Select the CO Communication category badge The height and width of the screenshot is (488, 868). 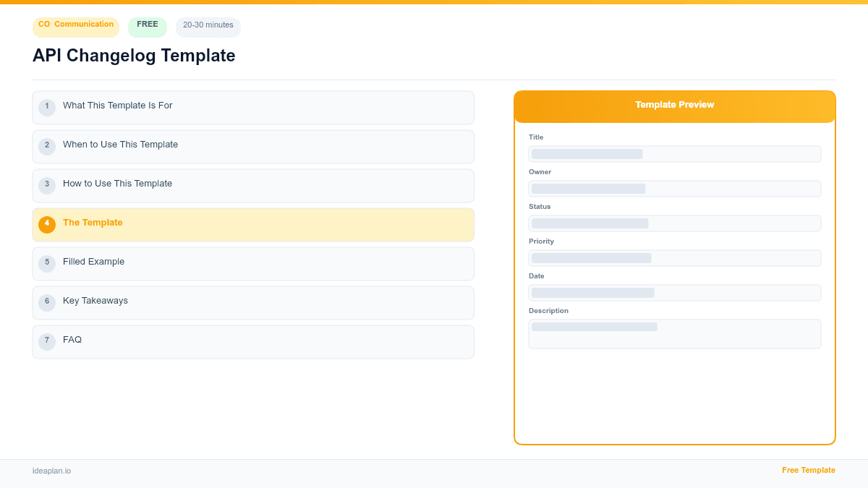point(75,26)
